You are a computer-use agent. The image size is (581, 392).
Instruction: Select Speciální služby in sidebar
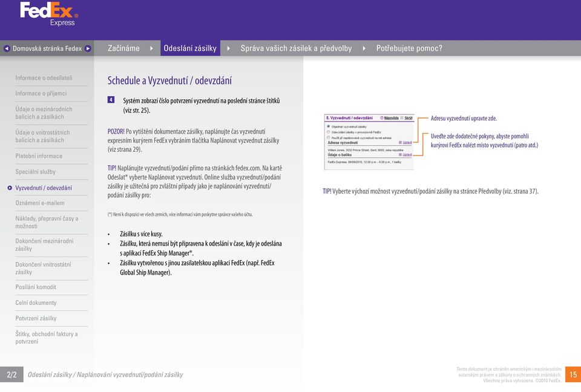(x=35, y=172)
